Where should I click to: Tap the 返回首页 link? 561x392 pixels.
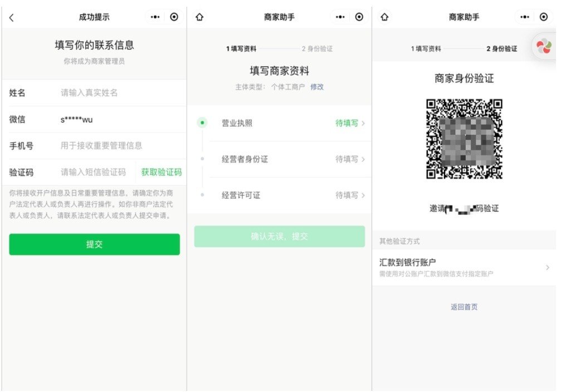(x=464, y=307)
